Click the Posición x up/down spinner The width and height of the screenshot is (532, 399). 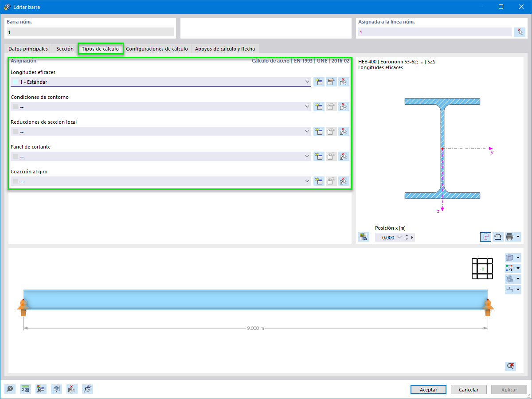click(407, 237)
